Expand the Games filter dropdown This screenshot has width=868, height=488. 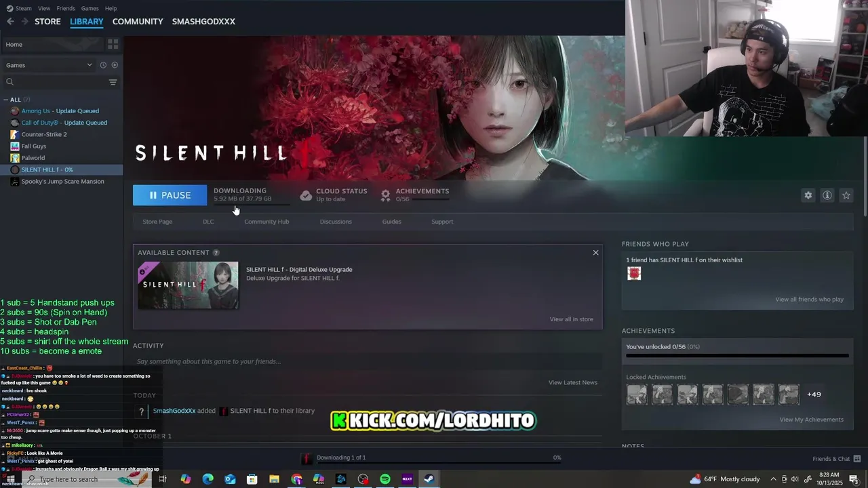click(90, 65)
